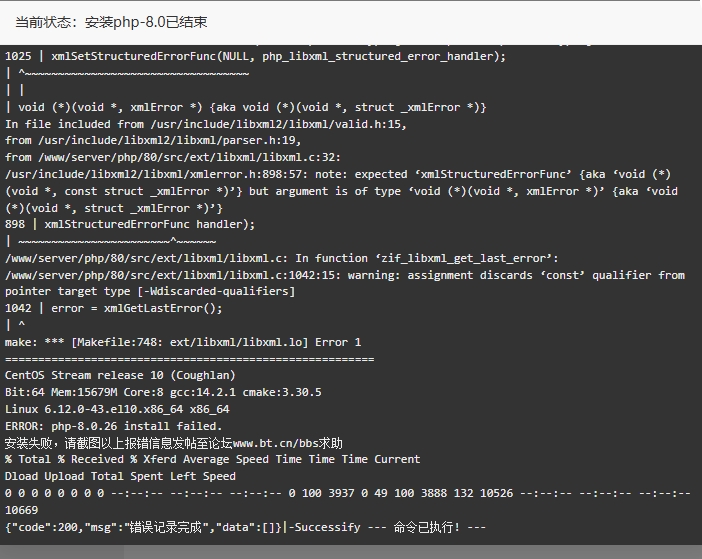Image resolution: width=702 pixels, height=559 pixels.
Task: Click the Linux 6.12.0-43.el10 kernel line
Action: pyautogui.click(x=117, y=409)
